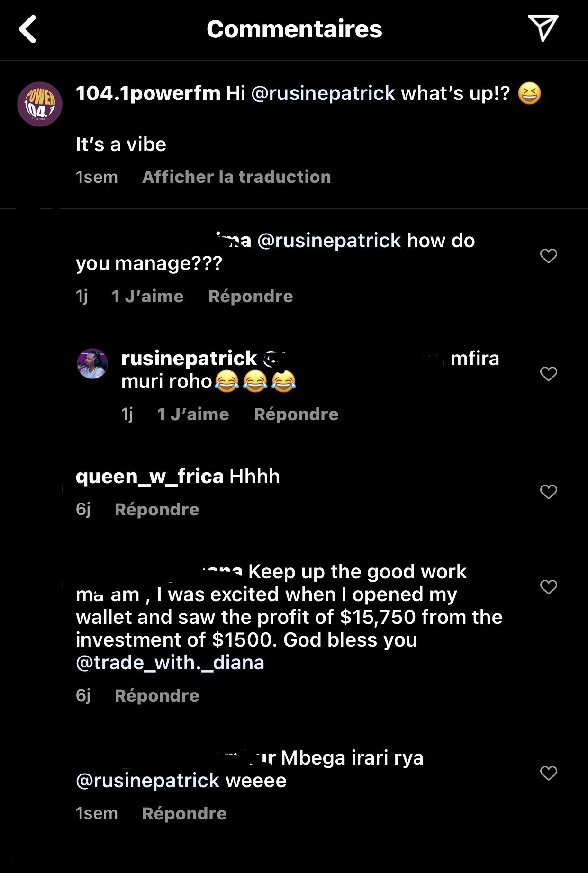Open rusinepatrick's profile avatar
This screenshot has width=588, height=873.
click(x=92, y=364)
